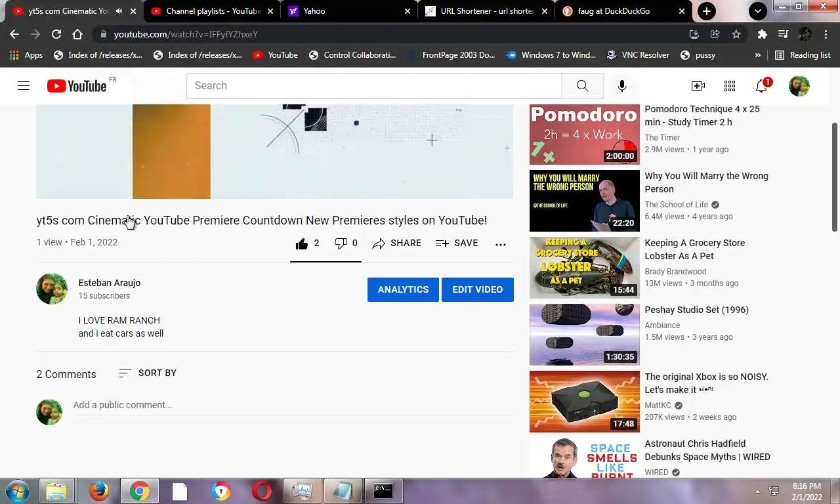The height and width of the screenshot is (504, 840).
Task: Open Firefox from the taskbar
Action: (99, 491)
